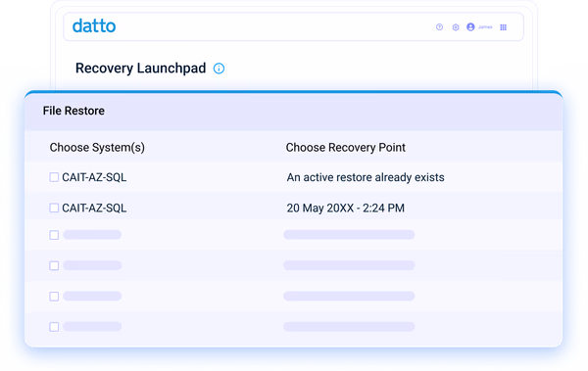Click the Choose Recovery Point column header
Viewport: 588px width, 371px height.
(345, 148)
